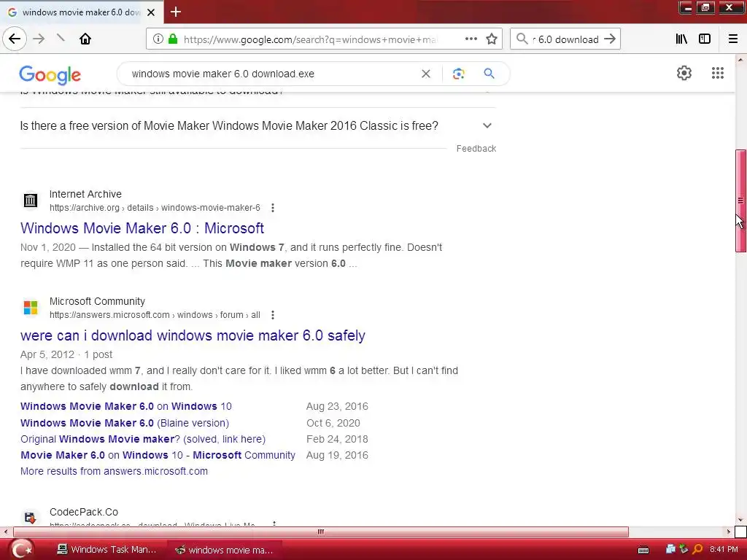Image resolution: width=747 pixels, height=560 pixels.
Task: Click the green padlock security icon
Action: (x=173, y=39)
